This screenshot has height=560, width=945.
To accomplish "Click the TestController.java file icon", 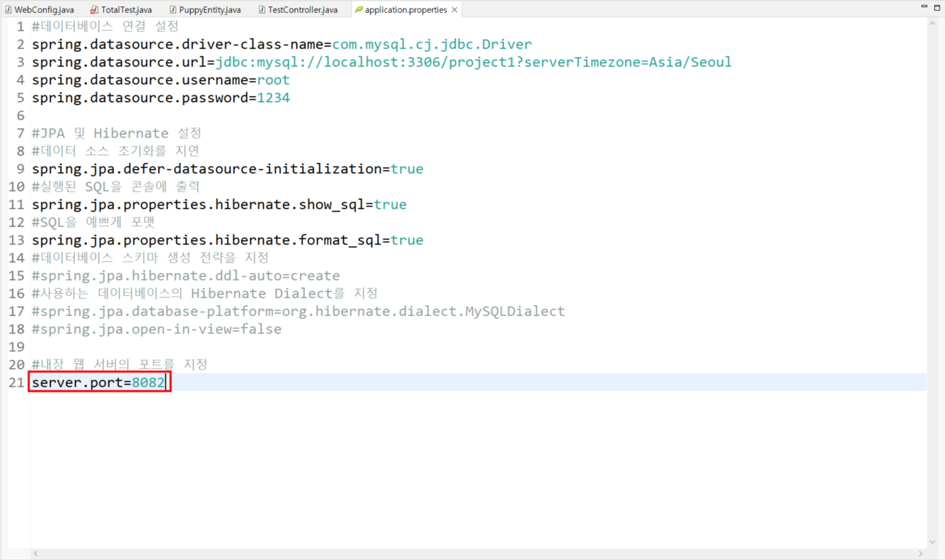I will tap(262, 9).
